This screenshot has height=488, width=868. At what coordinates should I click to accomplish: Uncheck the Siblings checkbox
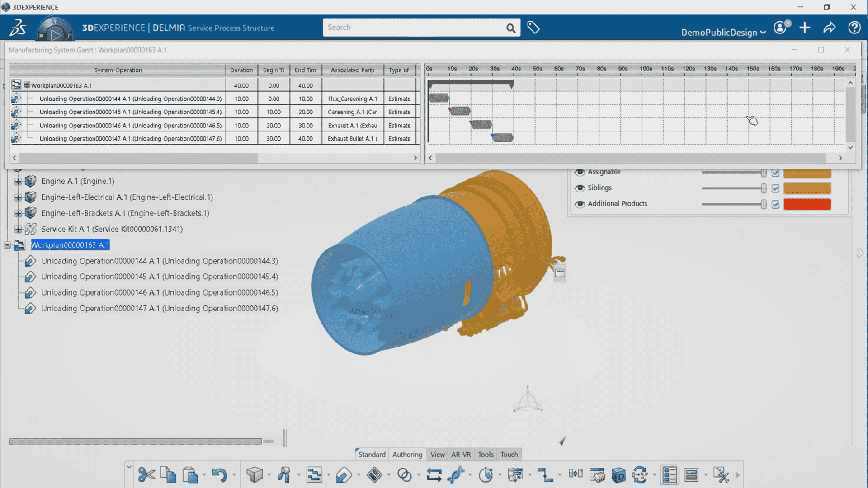(775, 188)
